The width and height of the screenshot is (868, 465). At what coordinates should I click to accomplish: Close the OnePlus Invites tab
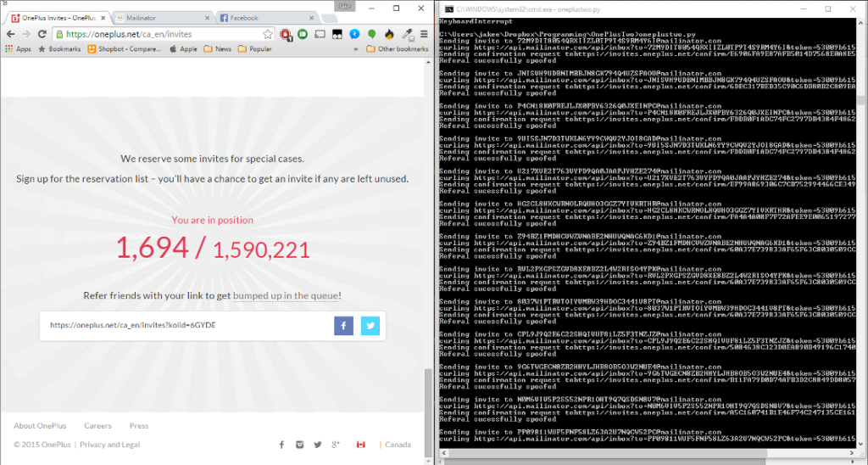(x=103, y=18)
